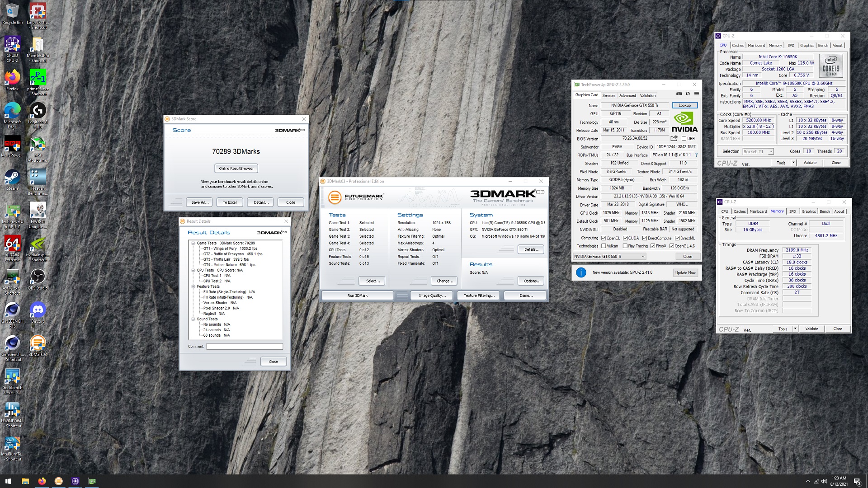
Task: Click the GPU-Z BIOS share/export icon
Action: [x=674, y=138]
